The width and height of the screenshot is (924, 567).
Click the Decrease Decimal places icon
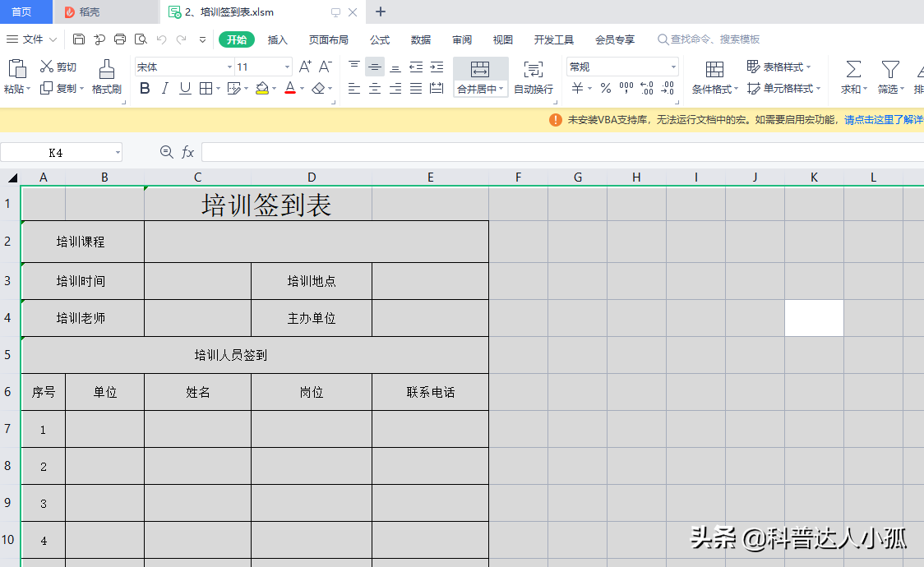tap(668, 88)
